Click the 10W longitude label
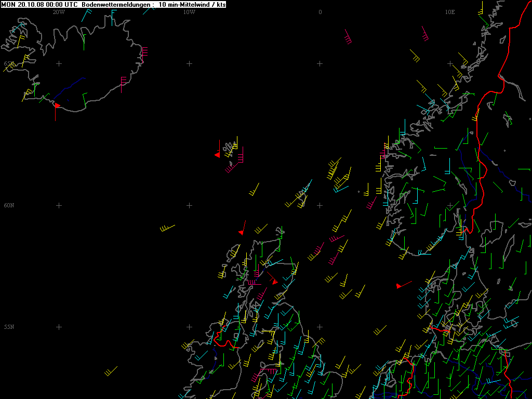 (x=189, y=12)
